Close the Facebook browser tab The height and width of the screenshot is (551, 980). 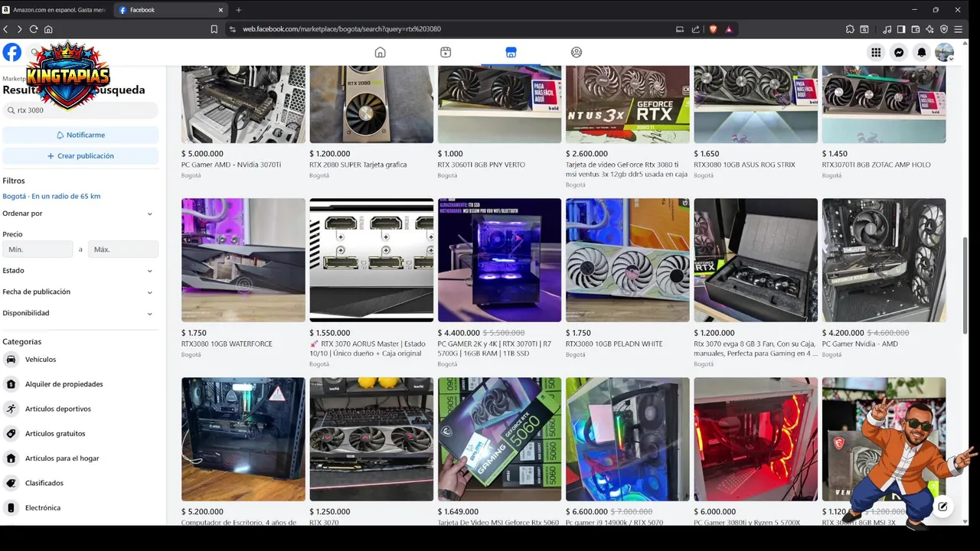coord(221,10)
